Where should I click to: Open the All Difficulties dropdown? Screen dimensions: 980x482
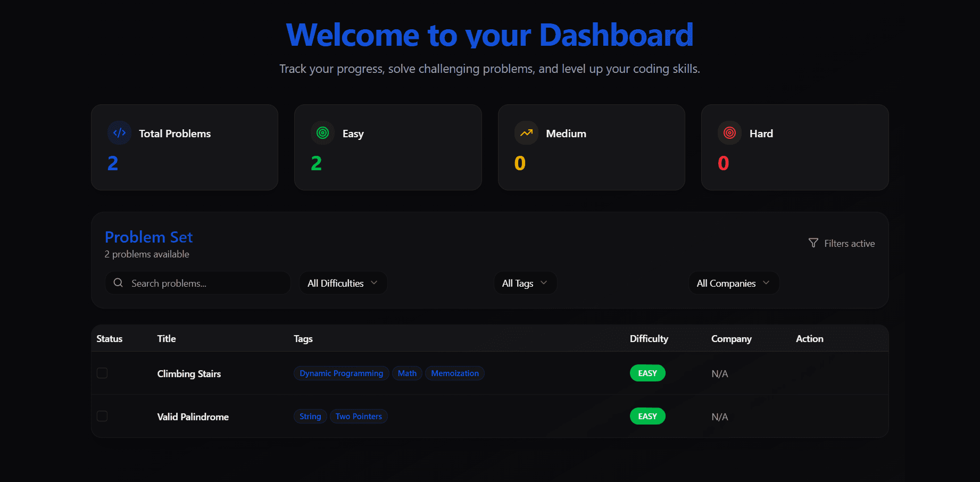[x=343, y=283]
